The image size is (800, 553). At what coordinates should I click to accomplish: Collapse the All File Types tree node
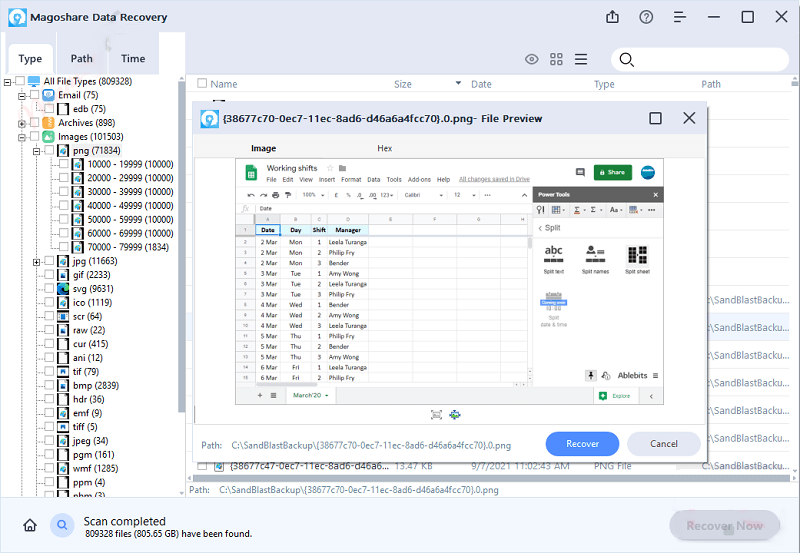click(7, 82)
